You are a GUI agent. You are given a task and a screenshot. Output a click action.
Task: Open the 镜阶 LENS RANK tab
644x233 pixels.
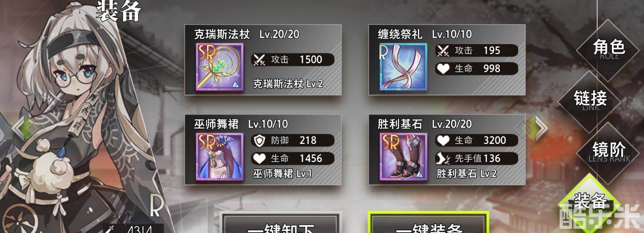(x=609, y=151)
